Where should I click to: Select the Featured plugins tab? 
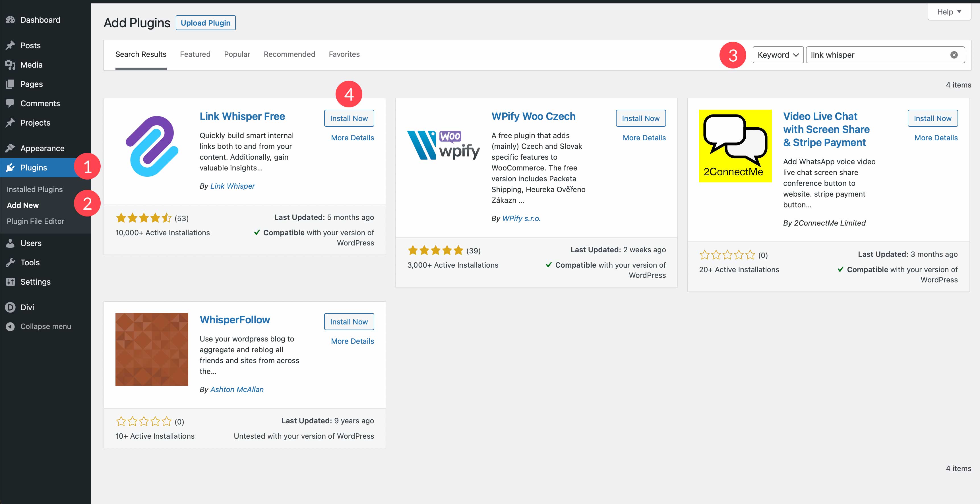coord(195,53)
